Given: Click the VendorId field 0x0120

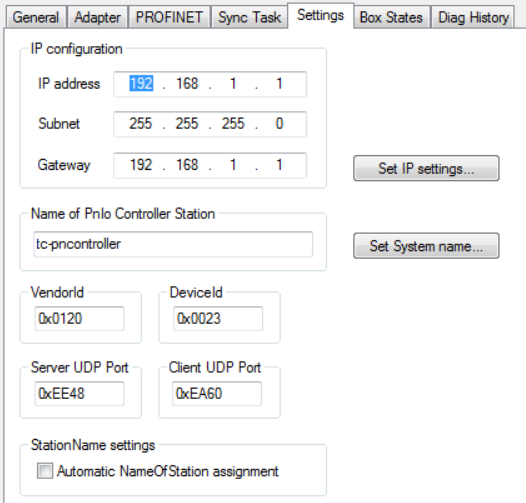Looking at the screenshot, I should click(80, 318).
